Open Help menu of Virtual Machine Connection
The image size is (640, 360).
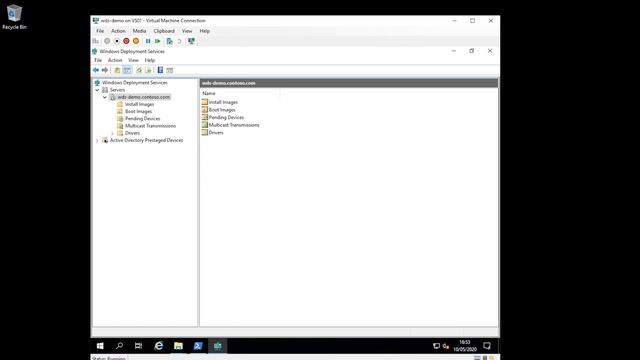coord(204,31)
